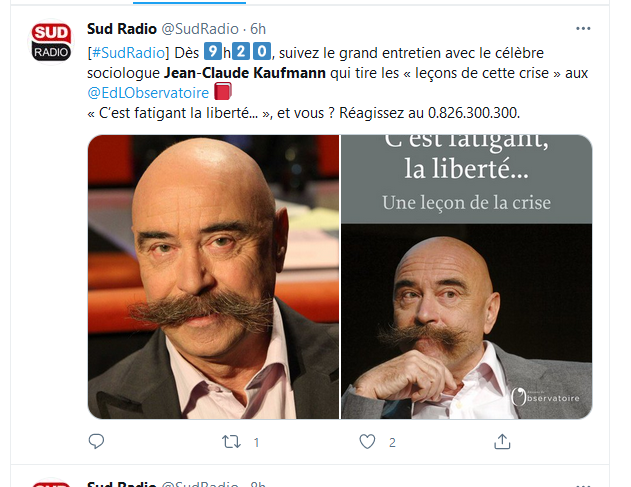Click the reply speech bubble icon
The height and width of the screenshot is (487, 631).
96,442
